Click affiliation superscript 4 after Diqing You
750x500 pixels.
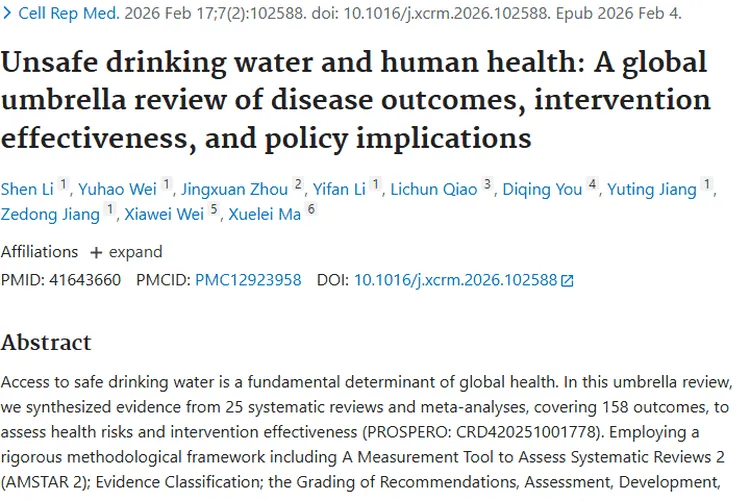593,186
